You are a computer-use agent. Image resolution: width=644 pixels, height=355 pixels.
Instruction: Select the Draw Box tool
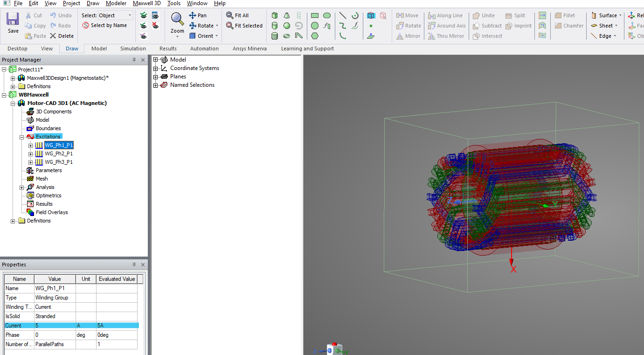[x=275, y=15]
